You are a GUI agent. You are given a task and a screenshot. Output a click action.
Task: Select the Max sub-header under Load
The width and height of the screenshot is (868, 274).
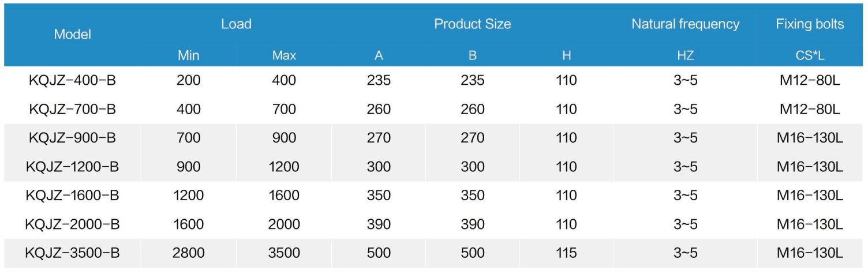click(284, 55)
